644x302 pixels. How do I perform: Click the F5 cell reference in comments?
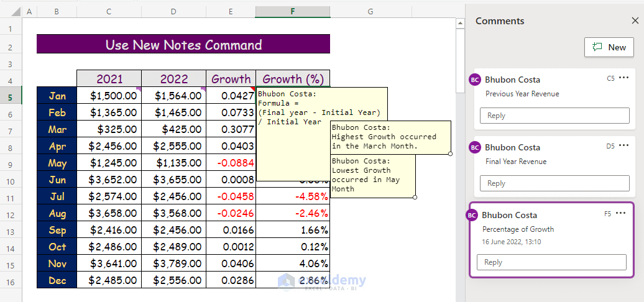click(x=608, y=213)
